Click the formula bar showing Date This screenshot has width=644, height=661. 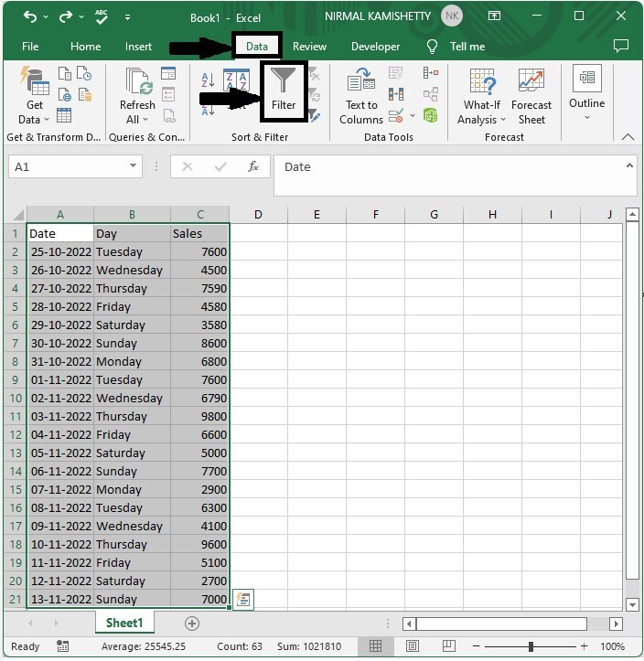[455, 176]
